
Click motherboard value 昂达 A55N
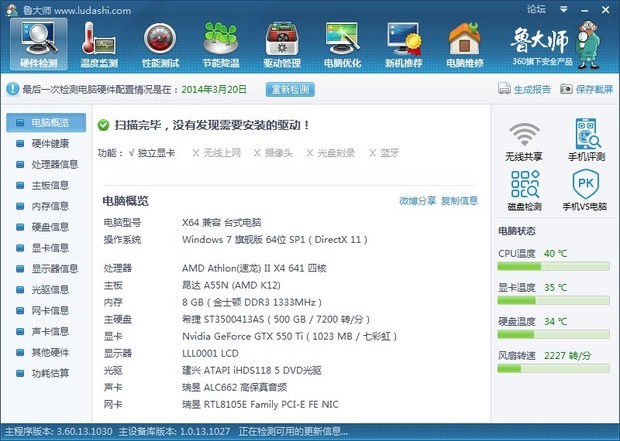(231, 285)
